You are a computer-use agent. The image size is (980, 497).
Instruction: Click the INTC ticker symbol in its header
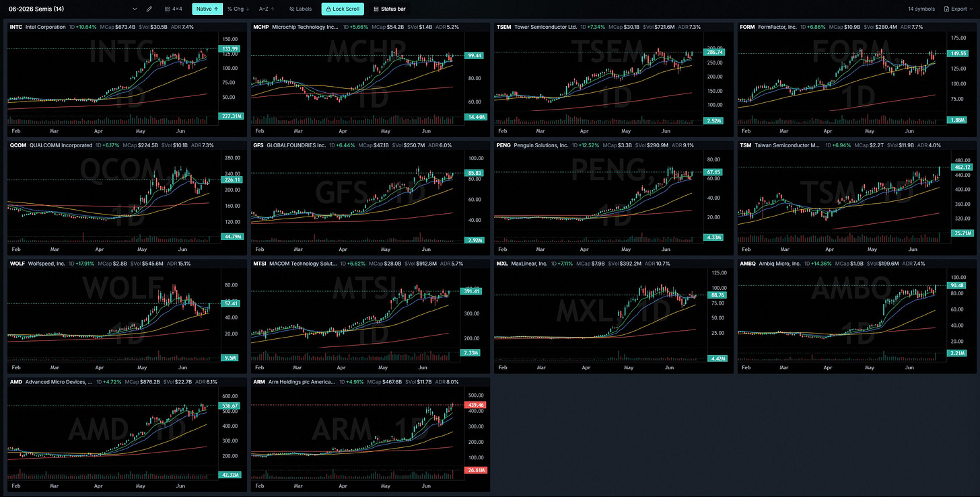pyautogui.click(x=15, y=26)
